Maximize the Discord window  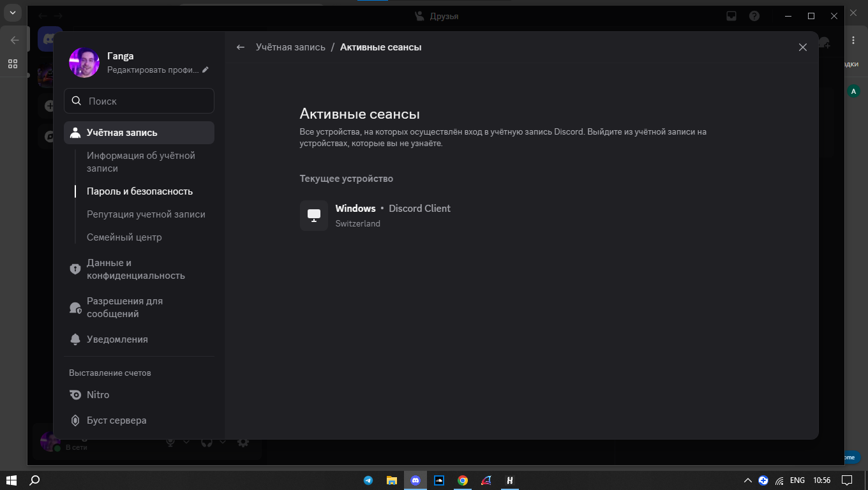tap(811, 16)
